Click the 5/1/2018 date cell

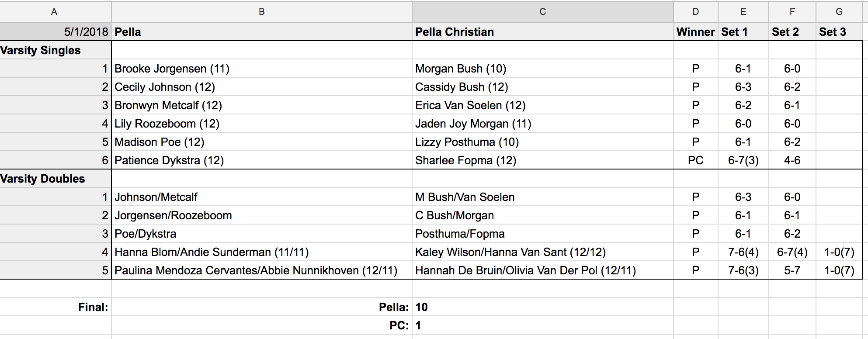click(86, 32)
